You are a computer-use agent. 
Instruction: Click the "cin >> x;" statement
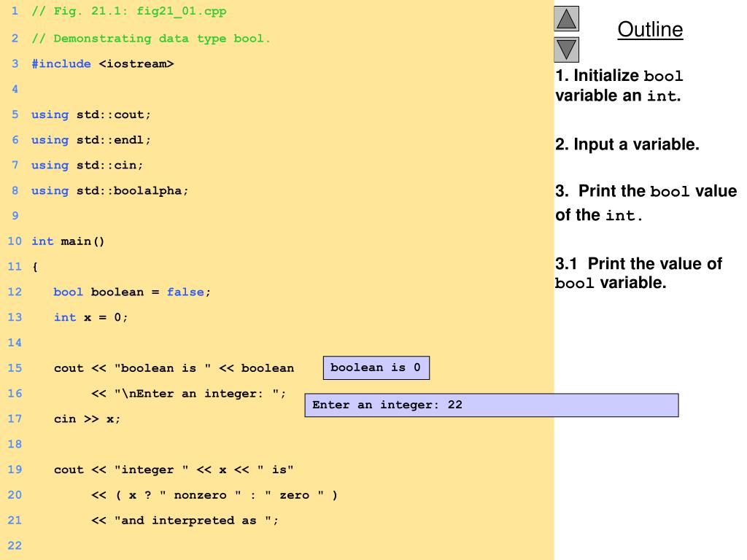click(x=88, y=419)
